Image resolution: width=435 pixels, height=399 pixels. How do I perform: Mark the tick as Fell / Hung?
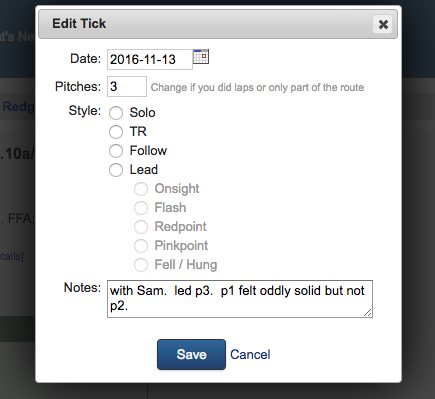pyautogui.click(x=141, y=265)
